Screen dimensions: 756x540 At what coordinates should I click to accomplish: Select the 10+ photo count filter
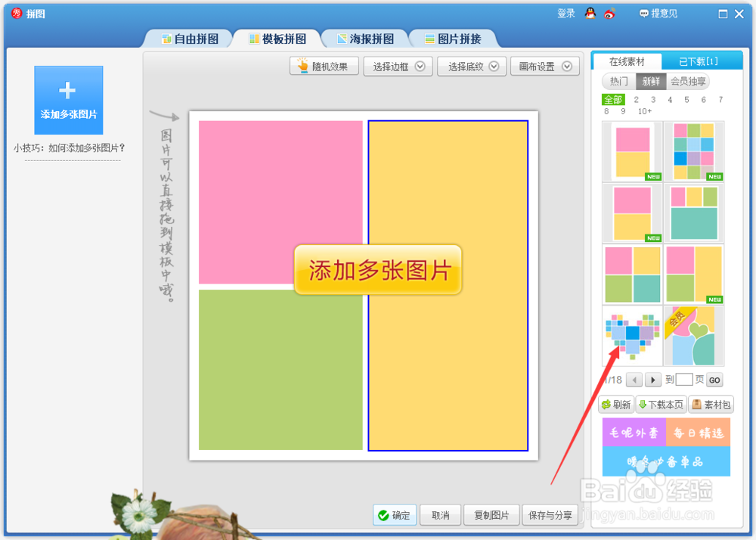(x=646, y=110)
